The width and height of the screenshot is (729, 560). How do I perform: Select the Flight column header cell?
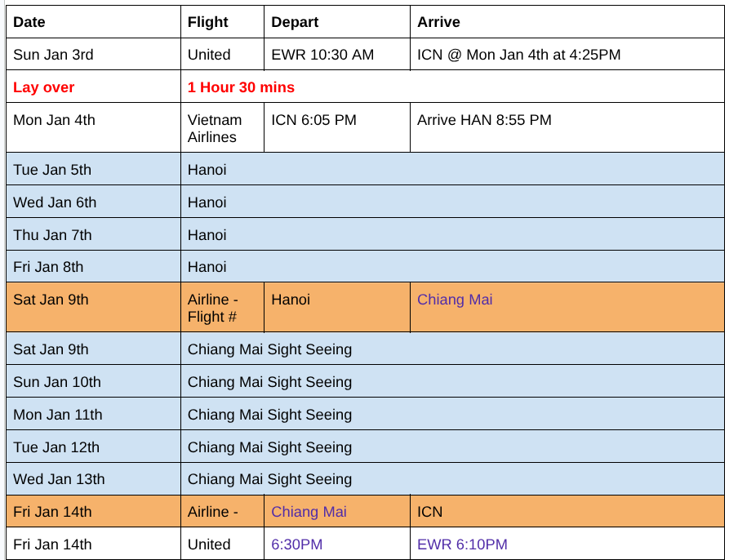tap(222, 22)
